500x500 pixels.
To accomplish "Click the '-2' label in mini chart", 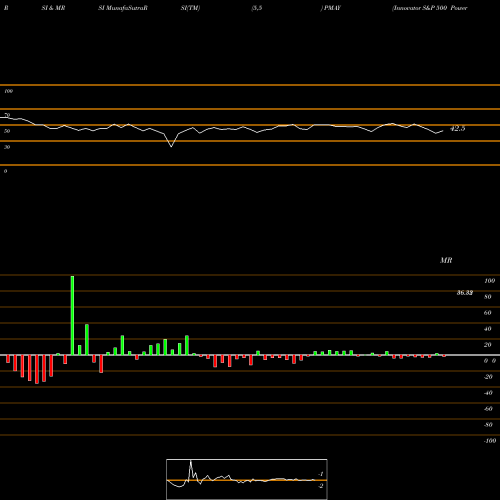I will pos(321,486).
